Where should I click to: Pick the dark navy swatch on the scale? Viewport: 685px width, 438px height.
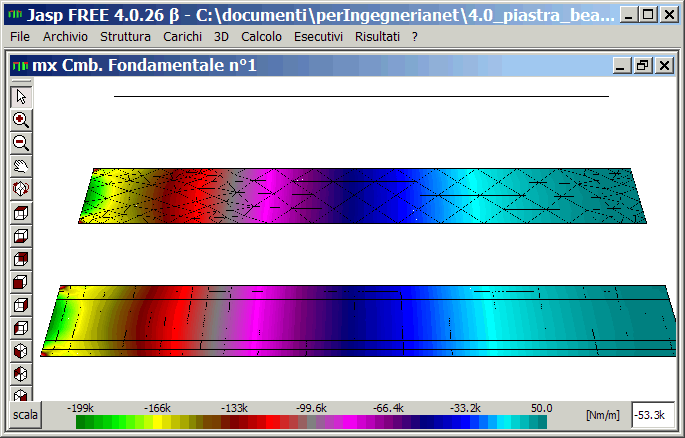click(x=427, y=422)
